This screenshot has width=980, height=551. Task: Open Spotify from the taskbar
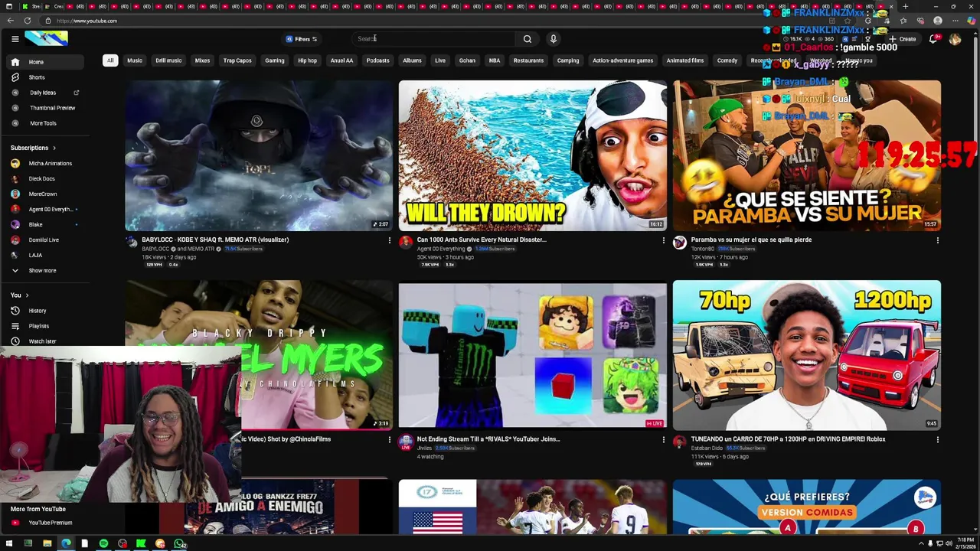pos(103,544)
